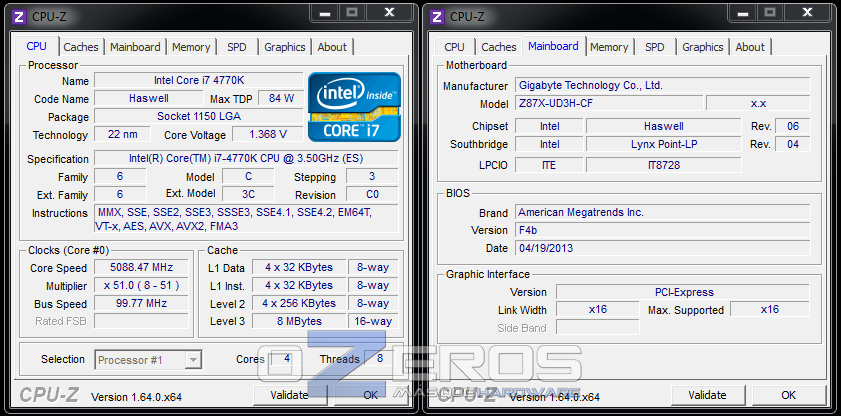Click the OK button in the left window
Image resolution: width=841 pixels, height=416 pixels.
(x=371, y=395)
